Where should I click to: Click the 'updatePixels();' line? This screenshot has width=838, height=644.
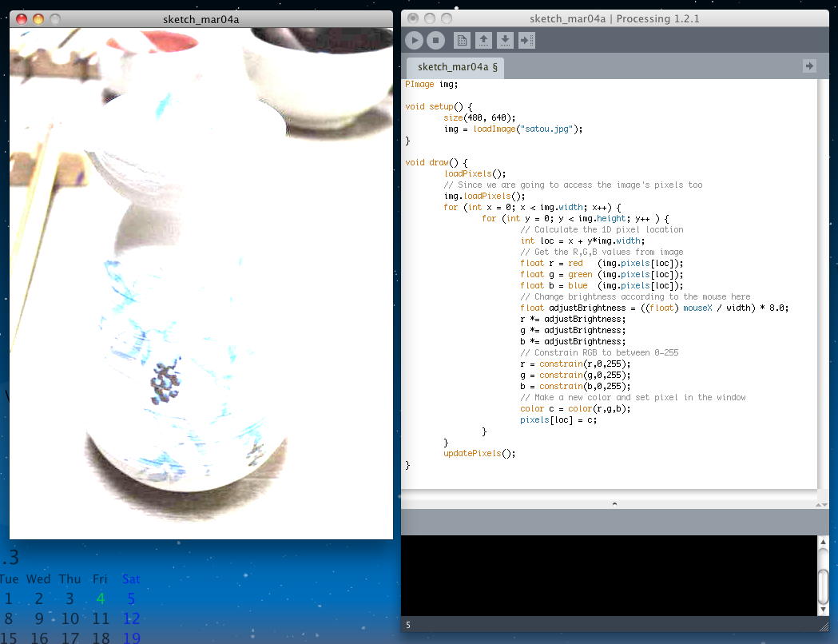tap(479, 454)
